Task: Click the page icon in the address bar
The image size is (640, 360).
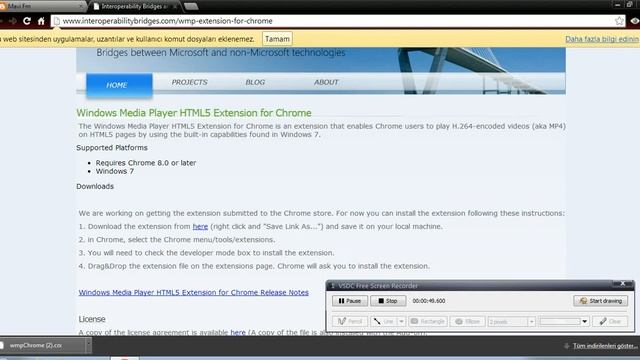Action: 57,21
